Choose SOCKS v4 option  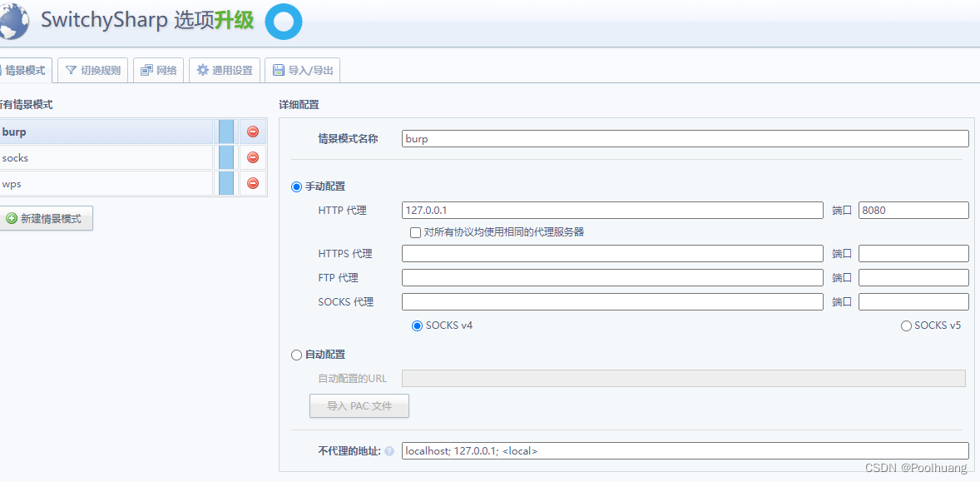click(x=417, y=325)
